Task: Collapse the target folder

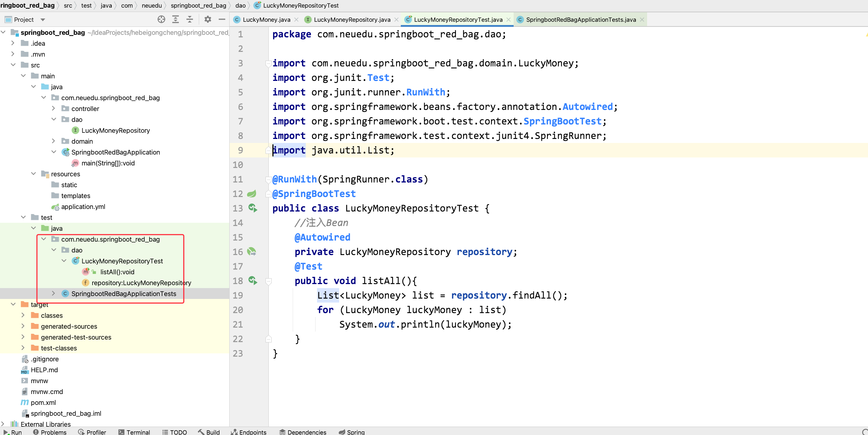Action: point(13,304)
